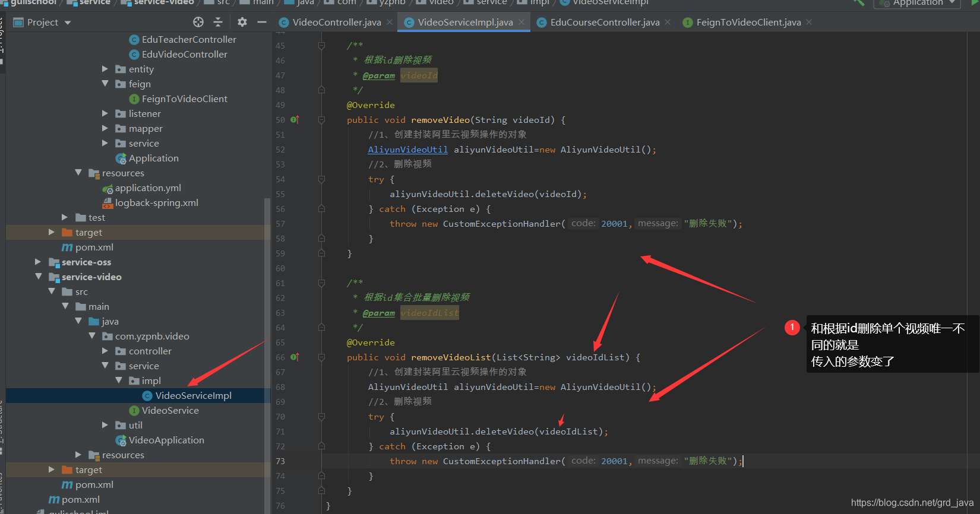Click line number 73 in gutter
Image resolution: width=980 pixels, height=514 pixels.
[280, 461]
